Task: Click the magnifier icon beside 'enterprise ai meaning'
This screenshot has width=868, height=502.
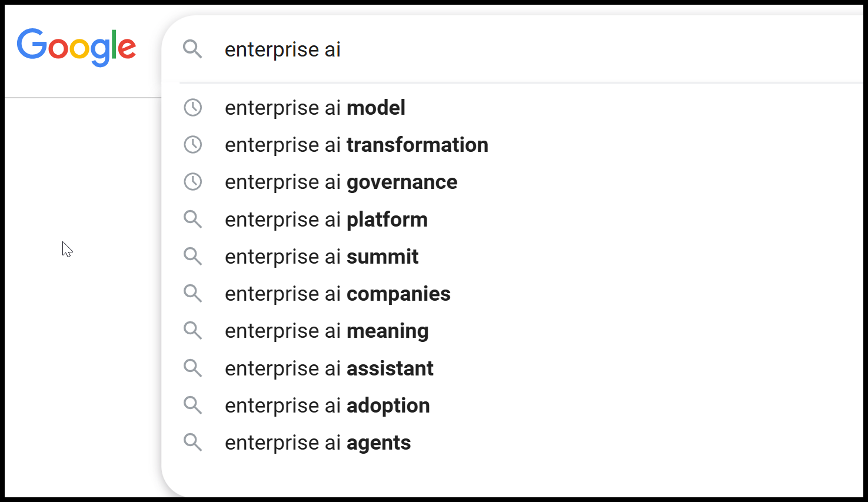Action: 192,331
